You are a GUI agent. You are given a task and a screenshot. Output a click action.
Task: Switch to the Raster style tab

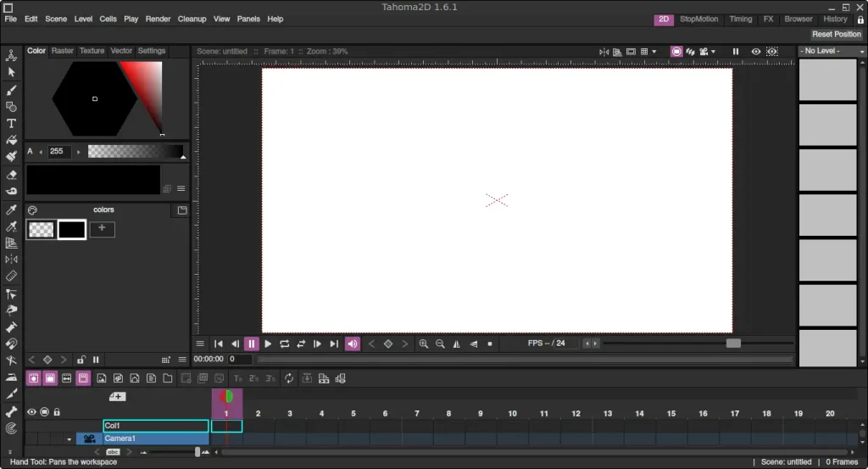pyautogui.click(x=62, y=50)
